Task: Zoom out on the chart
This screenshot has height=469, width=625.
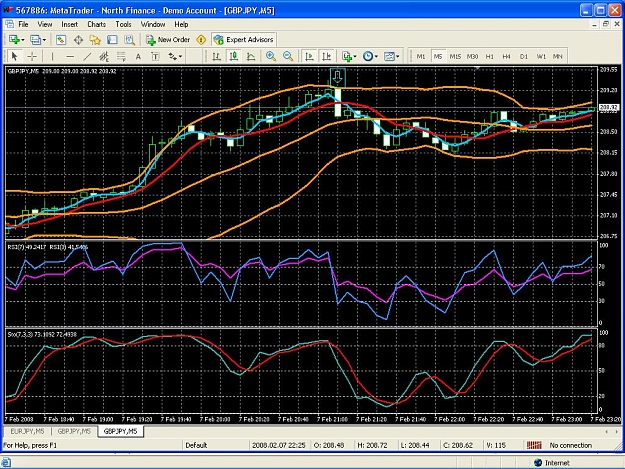Action: click(x=288, y=57)
